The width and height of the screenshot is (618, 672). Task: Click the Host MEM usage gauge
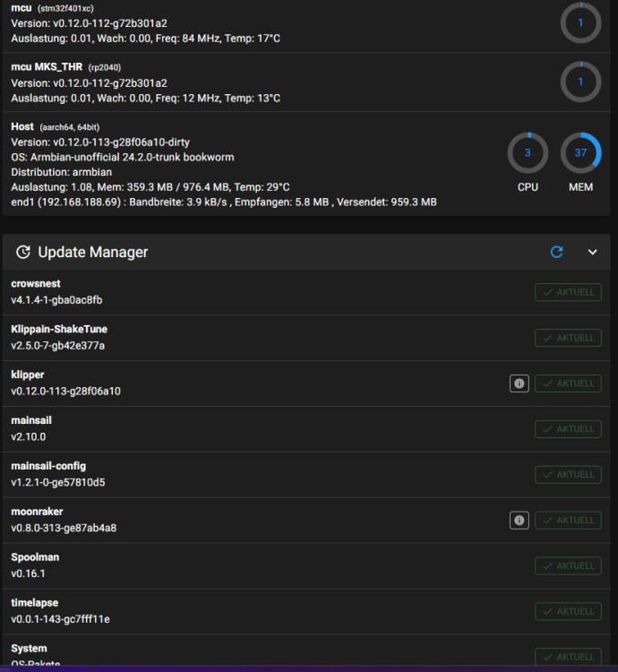tap(580, 153)
